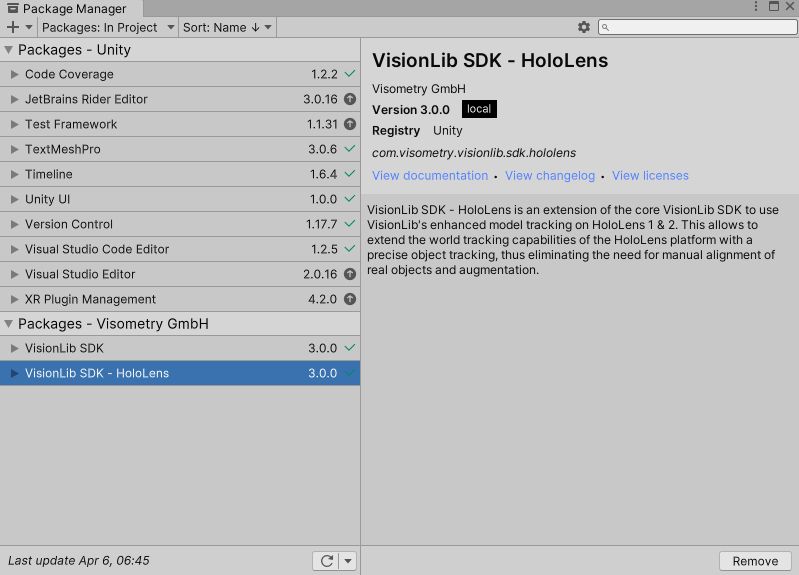
Task: Click the Visometry GmbH author name in details
Action: (419, 89)
